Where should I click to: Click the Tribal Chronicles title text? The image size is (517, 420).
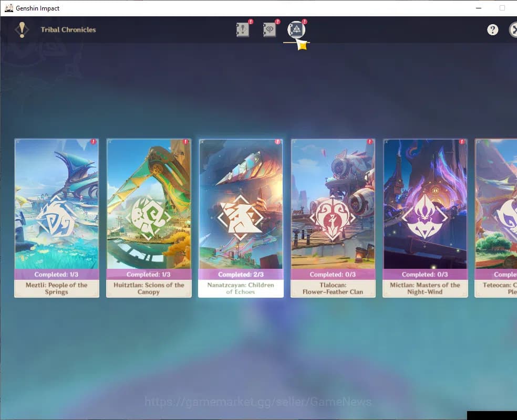[68, 29]
